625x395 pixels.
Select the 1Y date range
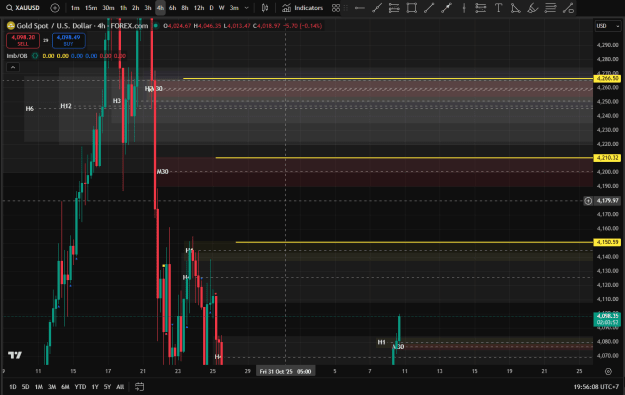(95, 387)
